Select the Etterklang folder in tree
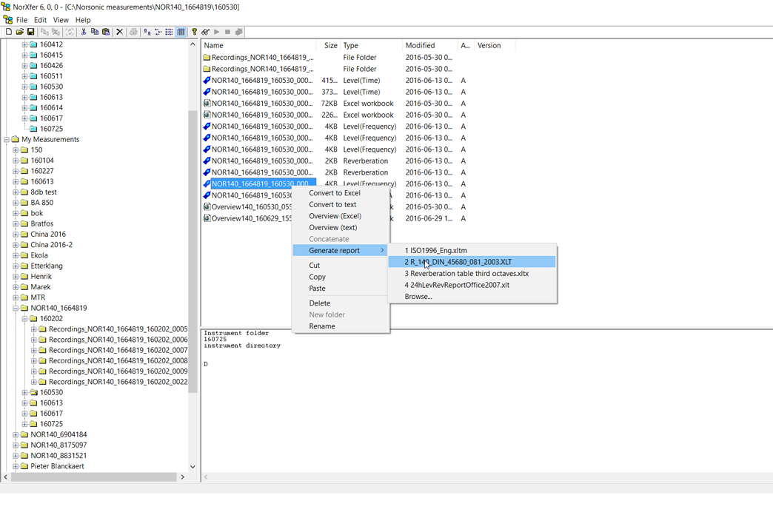Viewport: 773px width, 532px height. pyautogui.click(x=47, y=266)
